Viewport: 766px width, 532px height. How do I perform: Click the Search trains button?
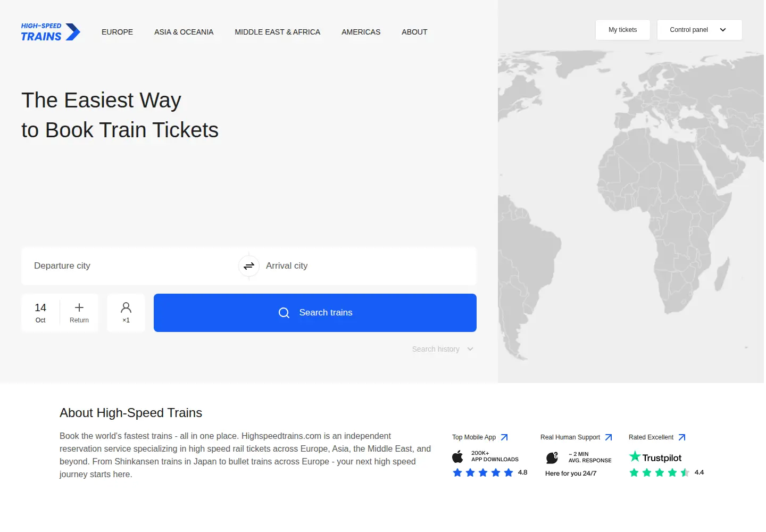(x=315, y=313)
